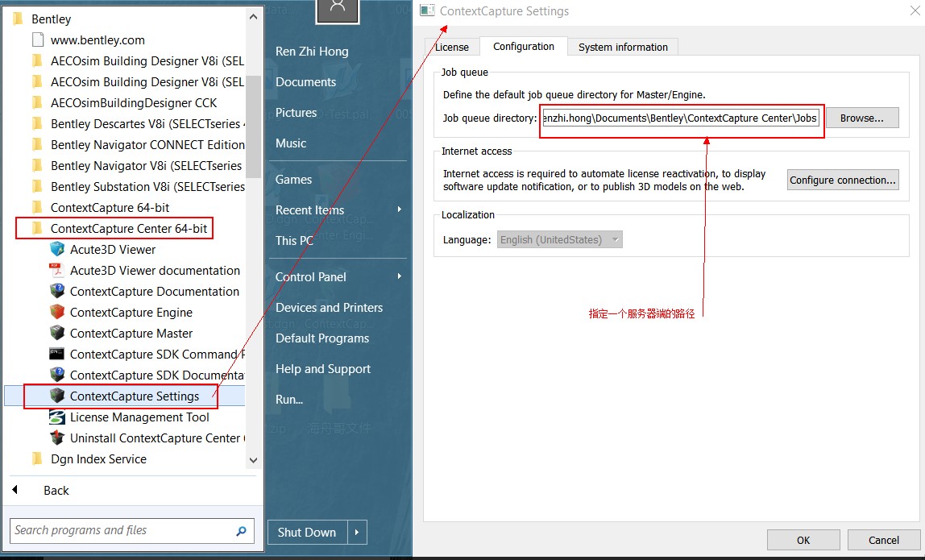Open License Management Tool icon

coord(57,417)
